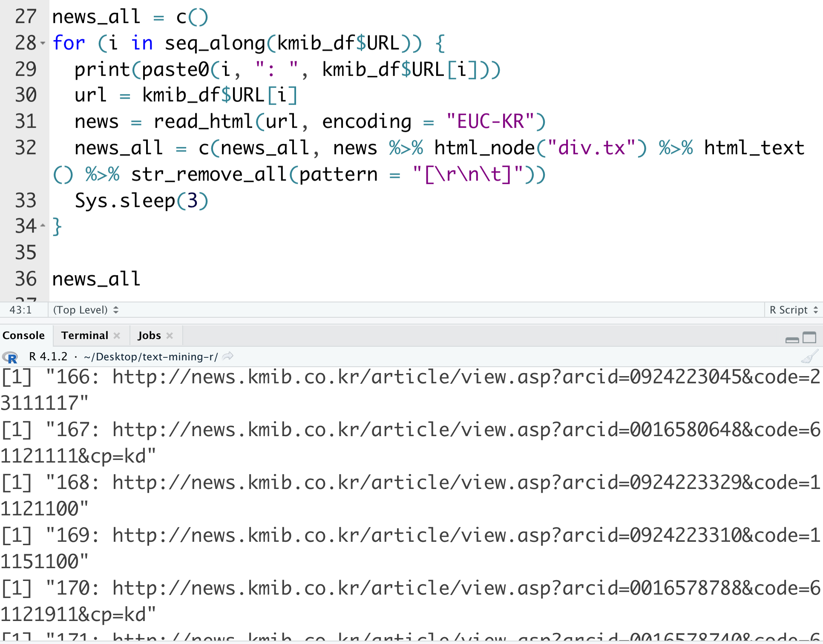Open the (Top Level) scope dropdown
Screen dimensions: 823x644
(x=85, y=310)
